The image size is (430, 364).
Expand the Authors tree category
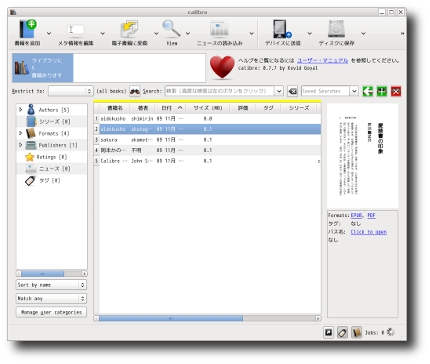pos(20,109)
